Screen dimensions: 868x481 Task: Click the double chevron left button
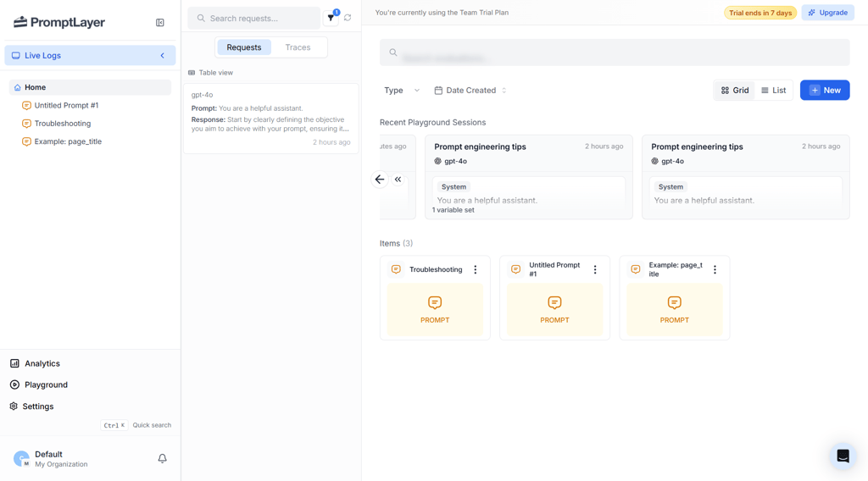tap(398, 180)
